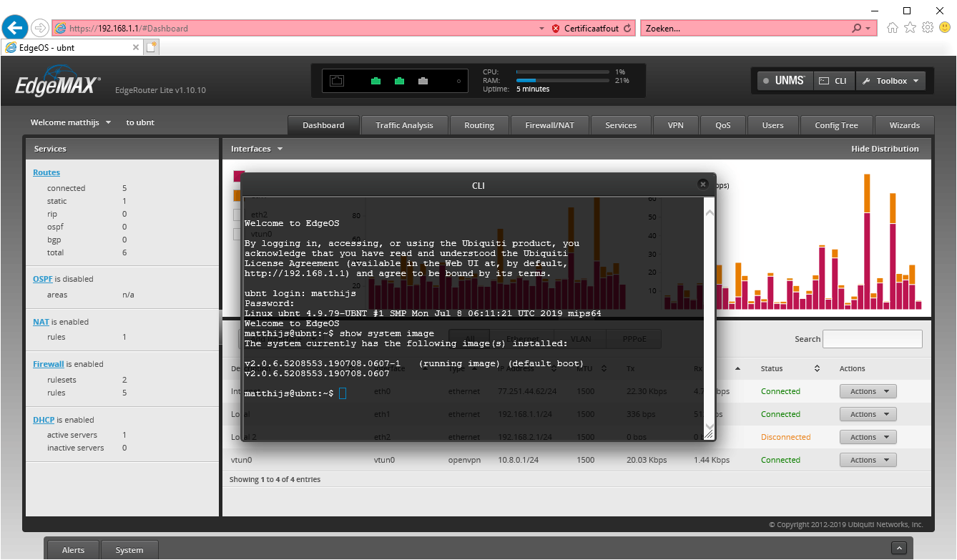Open the Favorites star icon
This screenshot has height=560, width=957.
[910, 28]
